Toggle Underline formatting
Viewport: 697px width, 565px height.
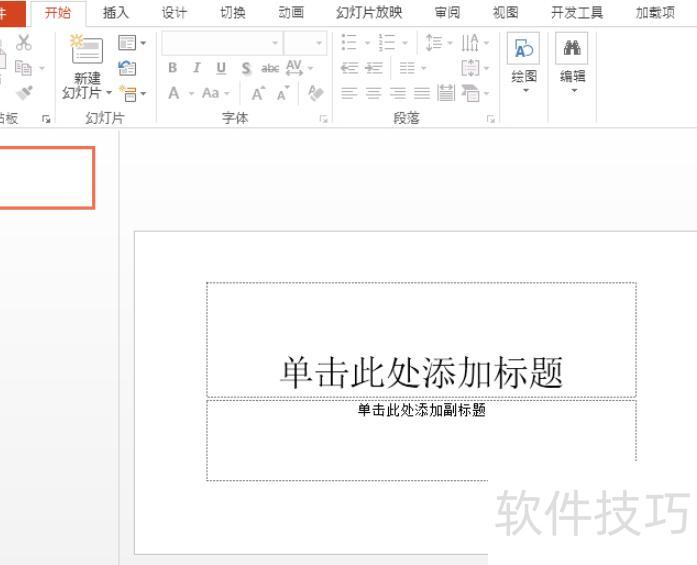pos(220,68)
